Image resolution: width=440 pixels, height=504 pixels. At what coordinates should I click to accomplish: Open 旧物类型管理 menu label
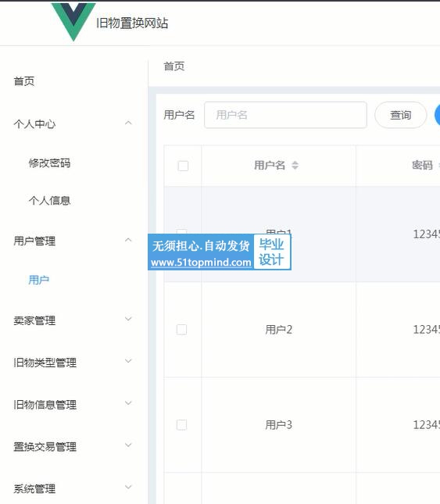click(x=45, y=363)
